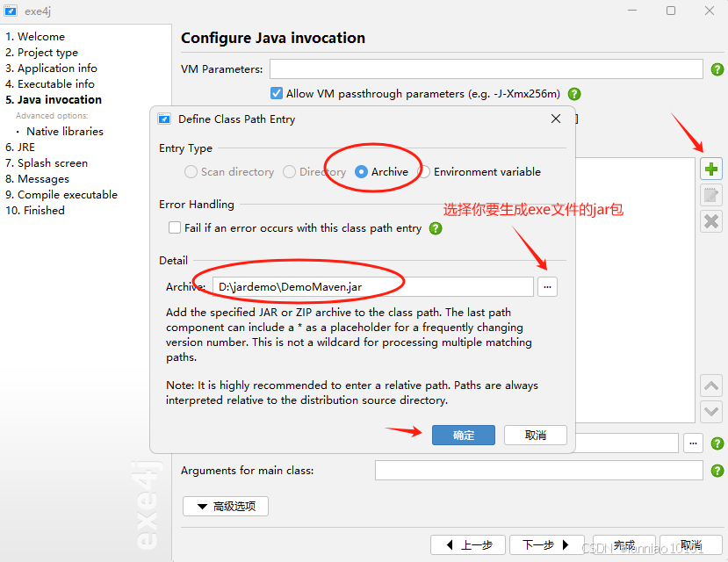Go to step 5. Java invocation
This screenshot has height=562, width=728.
(54, 100)
